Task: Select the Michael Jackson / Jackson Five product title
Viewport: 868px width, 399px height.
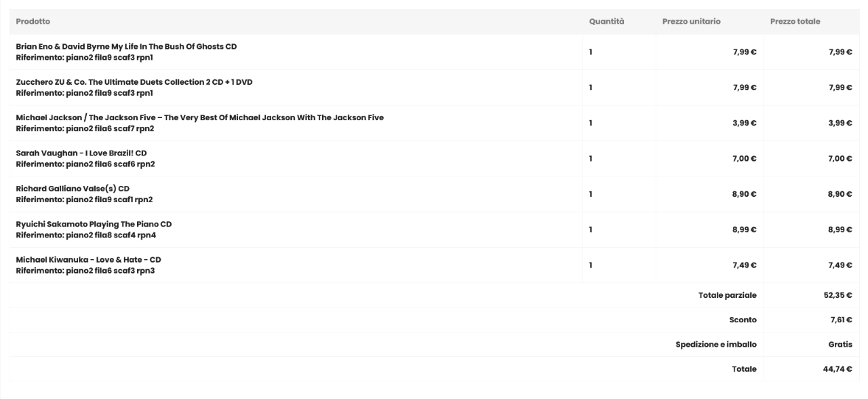Action: point(199,117)
